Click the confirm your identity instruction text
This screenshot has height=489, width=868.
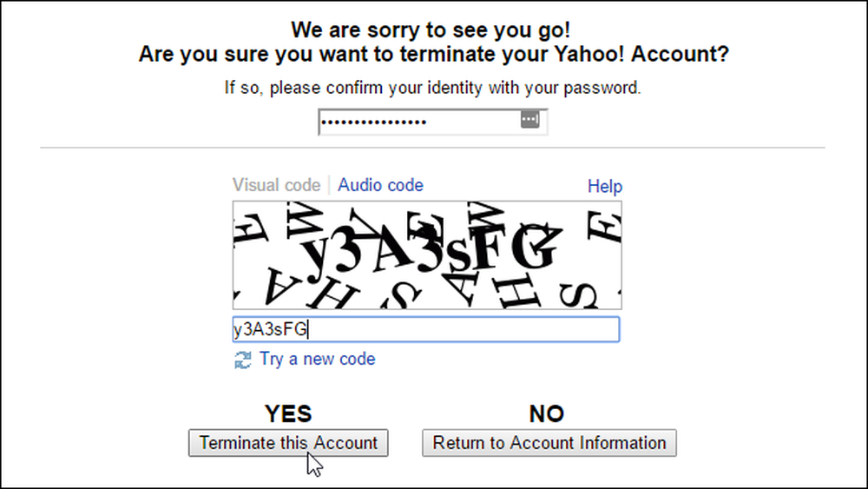[x=432, y=88]
